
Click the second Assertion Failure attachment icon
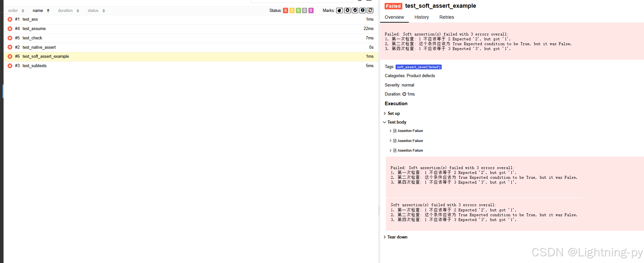(x=395, y=141)
